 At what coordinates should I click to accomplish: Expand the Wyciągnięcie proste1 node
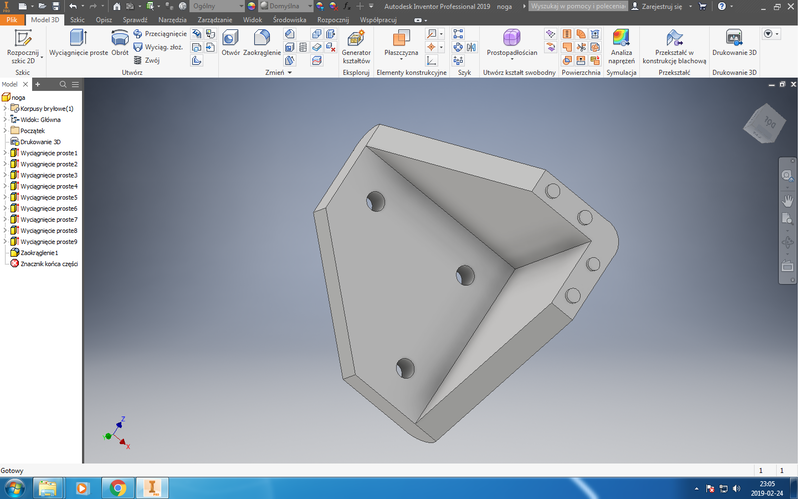coord(5,153)
